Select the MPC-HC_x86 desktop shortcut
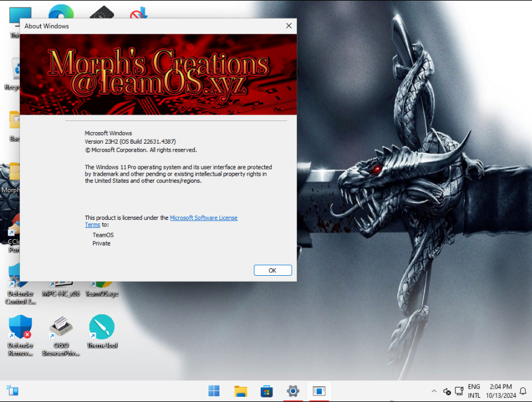 point(61,290)
